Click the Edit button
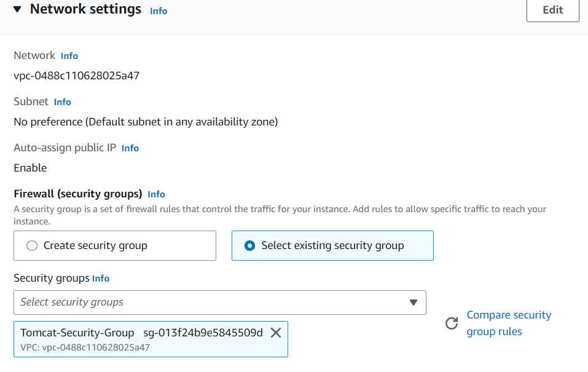The image size is (588, 372). point(553,10)
